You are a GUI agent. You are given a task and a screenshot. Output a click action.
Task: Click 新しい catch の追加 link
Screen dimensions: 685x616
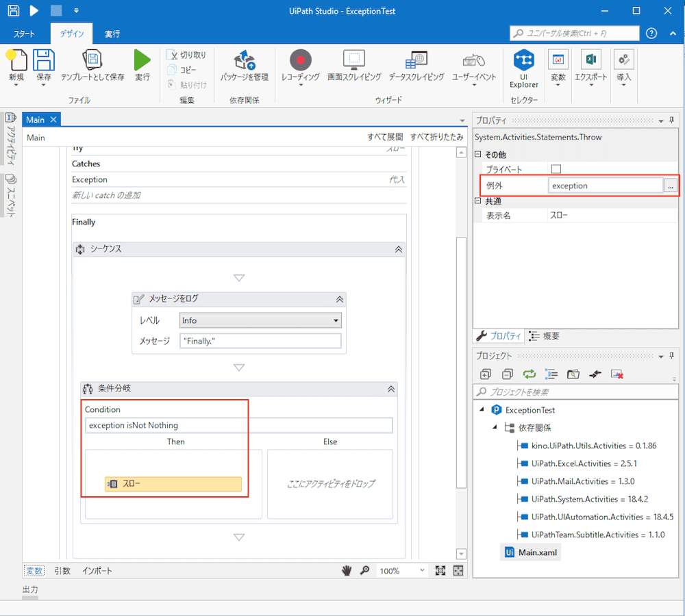106,195
